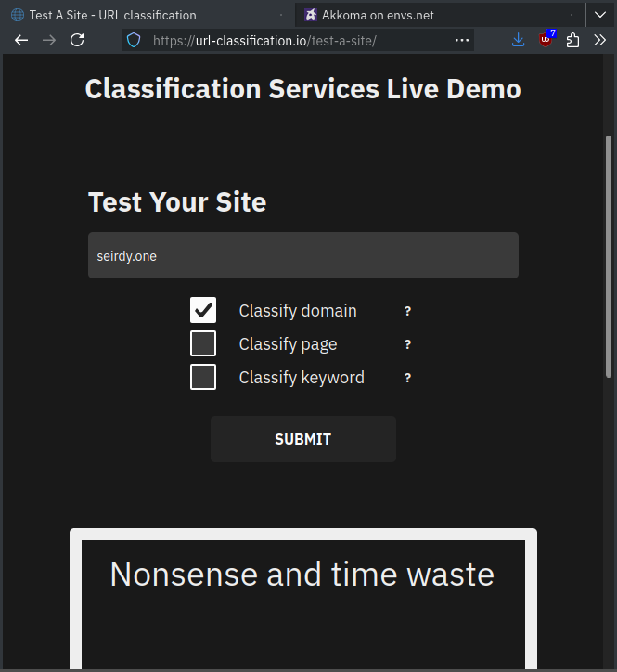Enable the Classify page checkbox

(x=203, y=344)
